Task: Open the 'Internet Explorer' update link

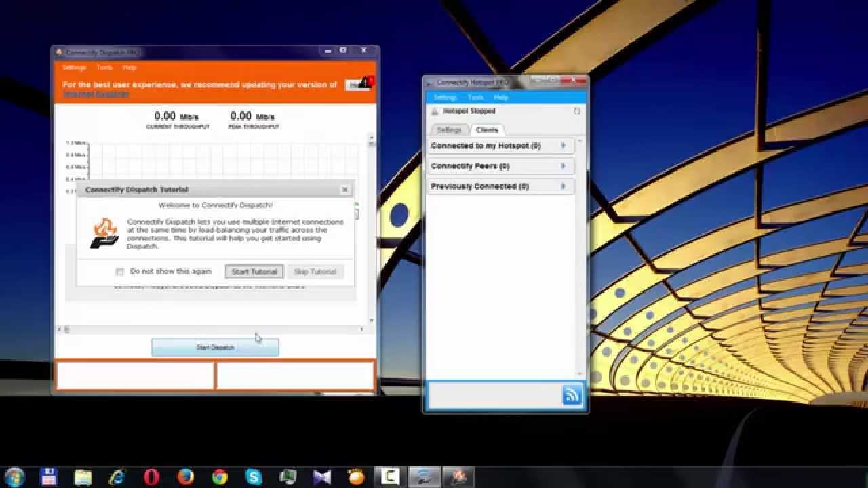Action: click(96, 94)
